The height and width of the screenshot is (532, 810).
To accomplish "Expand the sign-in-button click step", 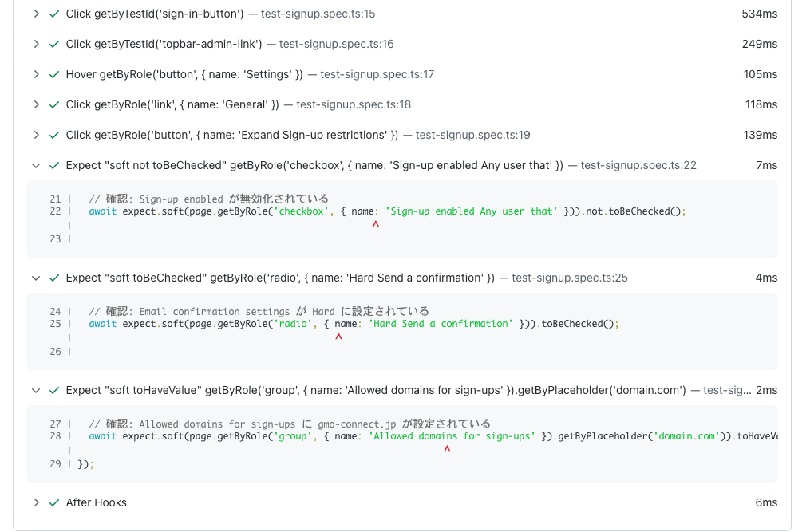I will 36,14.
